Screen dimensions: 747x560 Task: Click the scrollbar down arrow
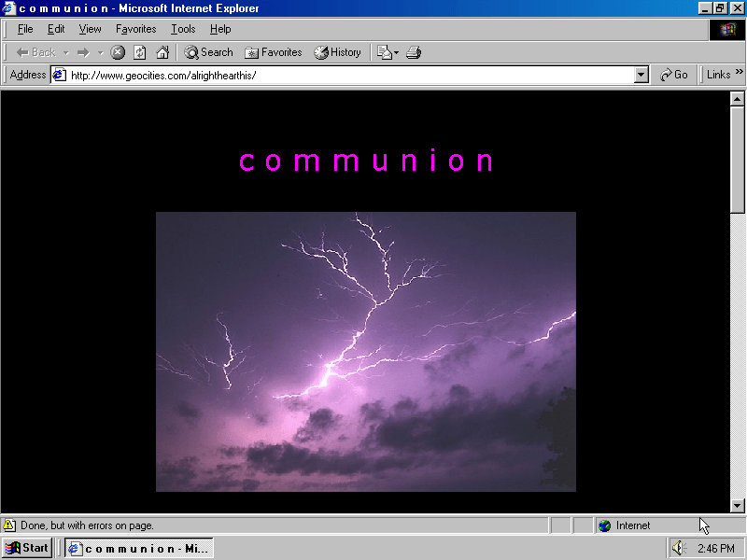click(x=737, y=505)
